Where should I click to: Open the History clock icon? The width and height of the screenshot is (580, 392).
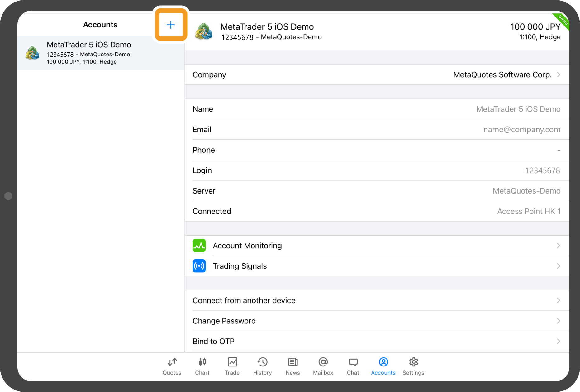262,362
